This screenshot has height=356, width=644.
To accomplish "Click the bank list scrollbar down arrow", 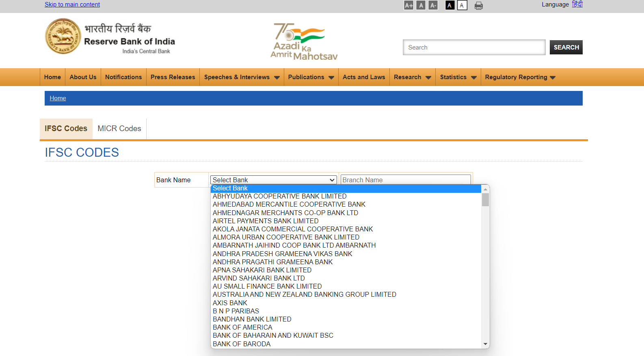I will pos(485,344).
